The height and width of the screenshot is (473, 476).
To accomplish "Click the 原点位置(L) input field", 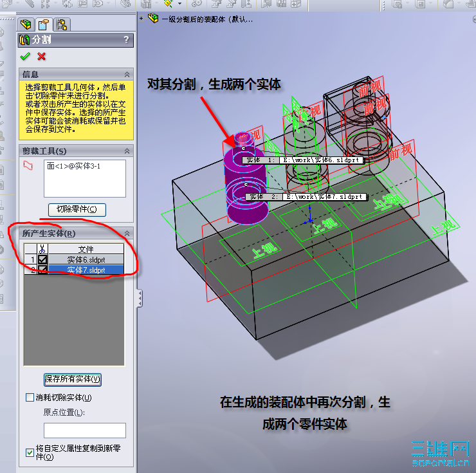I will point(85,431).
